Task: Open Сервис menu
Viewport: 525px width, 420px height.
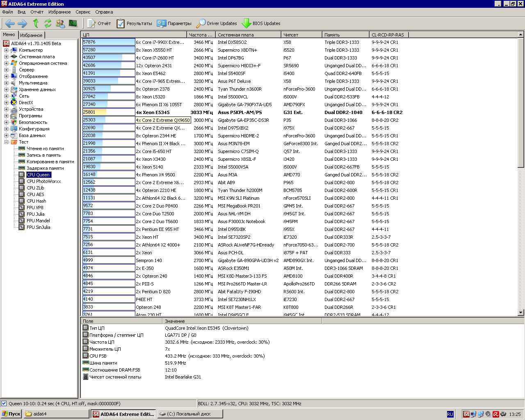Action: [x=83, y=12]
